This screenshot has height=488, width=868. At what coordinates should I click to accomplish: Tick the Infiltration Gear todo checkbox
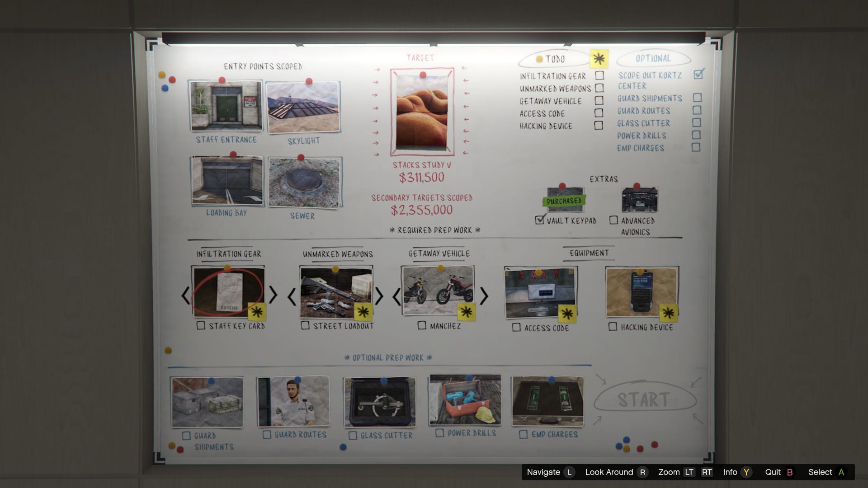coord(599,75)
